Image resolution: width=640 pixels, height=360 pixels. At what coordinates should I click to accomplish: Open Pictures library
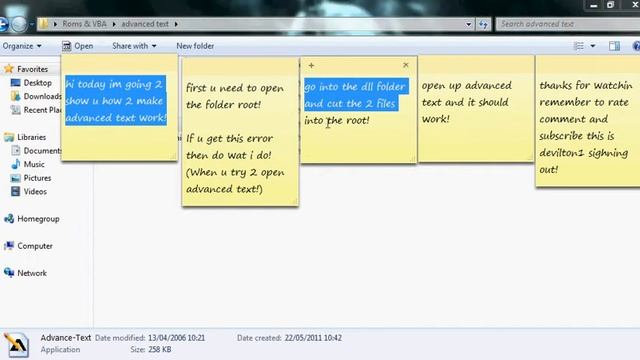pyautogui.click(x=37, y=178)
